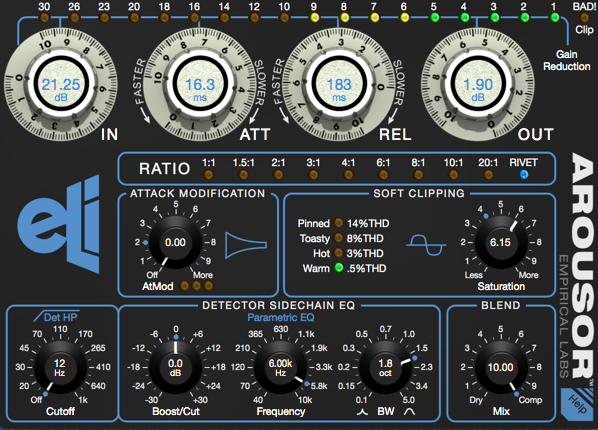Select the 1.5:1 ratio LED
Screen dimensions: 598x430
(x=243, y=175)
